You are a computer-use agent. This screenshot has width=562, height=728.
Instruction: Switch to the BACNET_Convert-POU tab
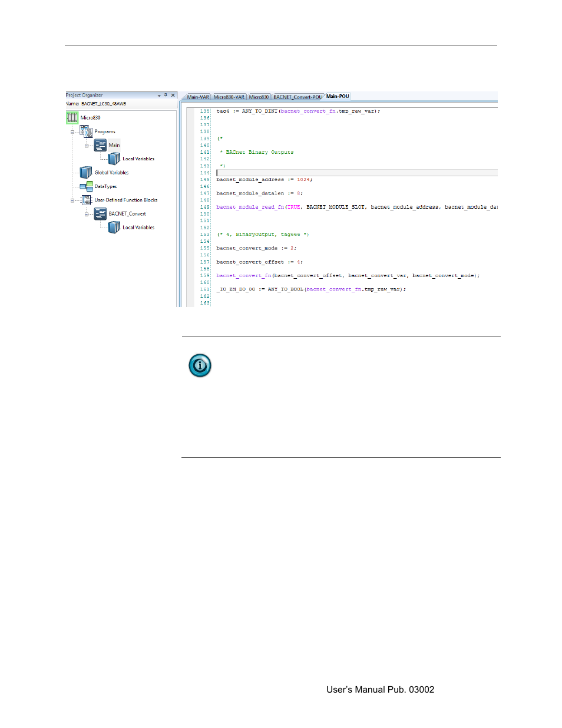pos(297,97)
